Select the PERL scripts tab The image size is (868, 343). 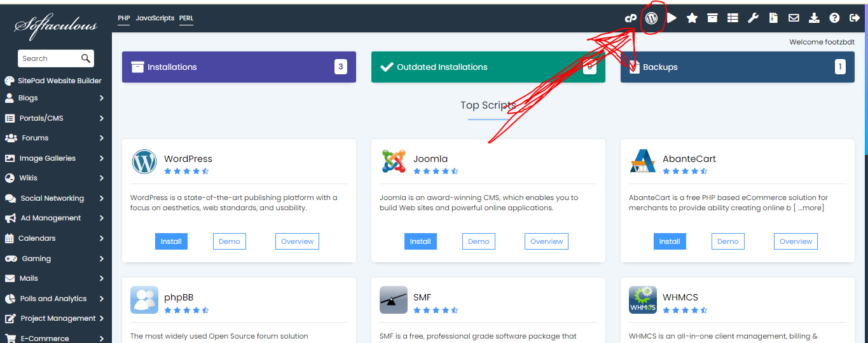tap(186, 18)
